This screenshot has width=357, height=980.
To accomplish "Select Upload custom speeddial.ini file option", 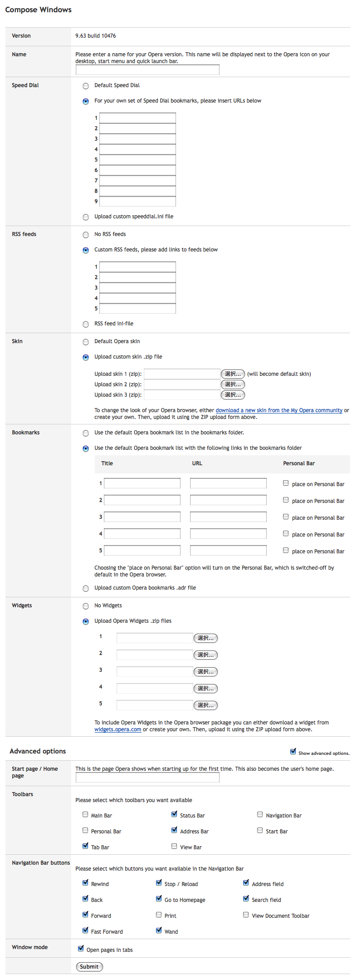I will coord(86,217).
